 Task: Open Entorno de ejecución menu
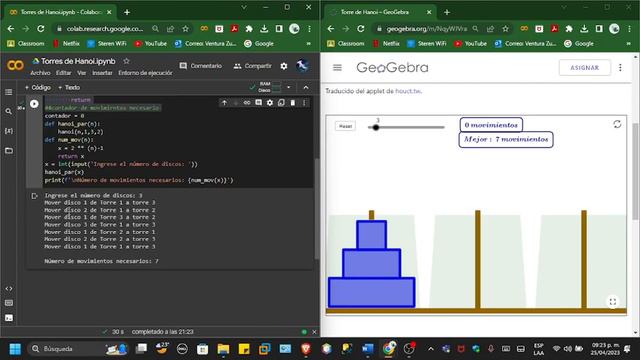[145, 73]
